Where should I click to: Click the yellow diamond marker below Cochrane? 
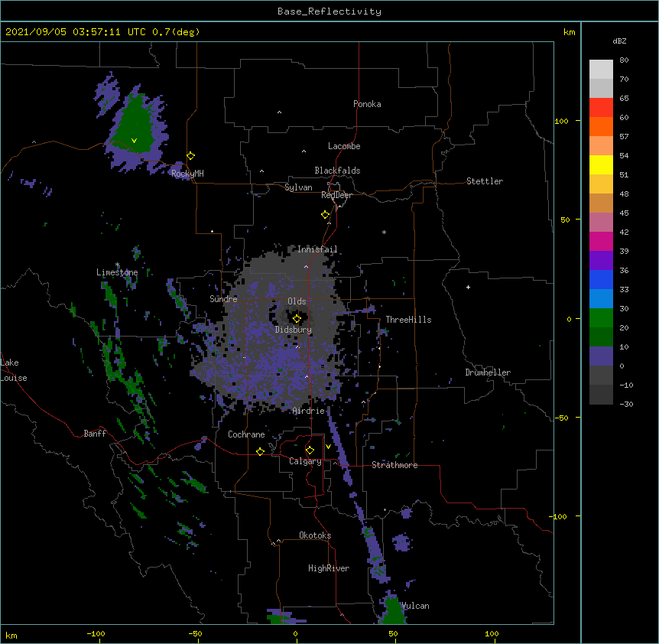click(260, 451)
